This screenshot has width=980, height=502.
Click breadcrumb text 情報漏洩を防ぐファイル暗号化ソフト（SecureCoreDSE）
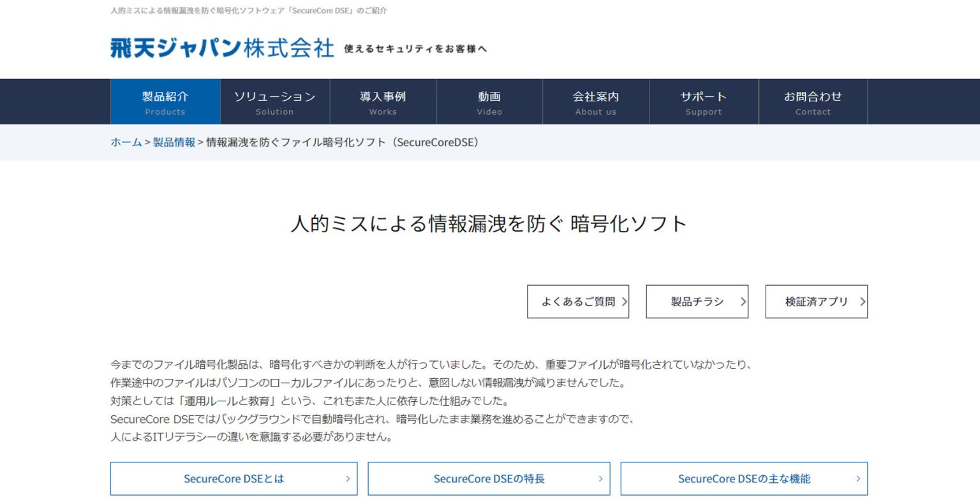click(x=343, y=142)
